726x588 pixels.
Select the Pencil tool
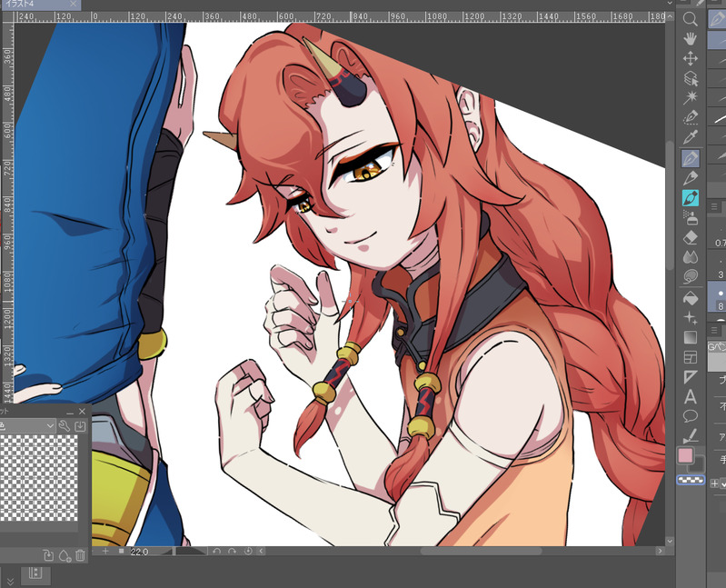click(x=691, y=178)
